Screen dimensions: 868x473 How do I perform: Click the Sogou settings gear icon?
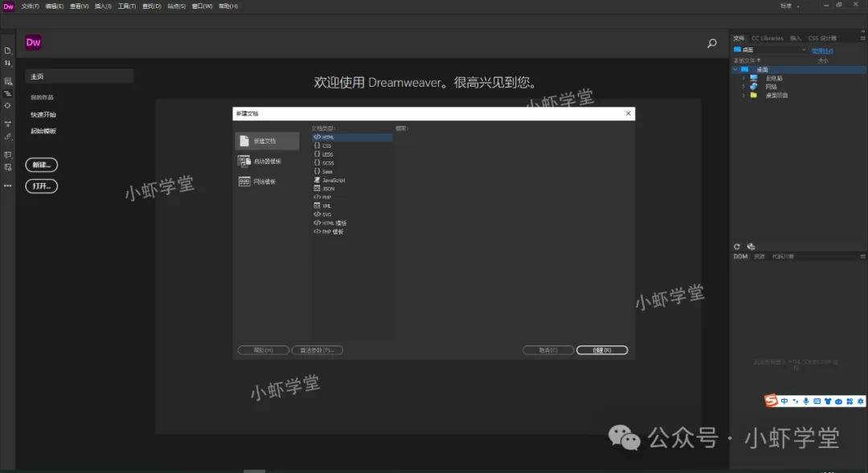tap(860, 401)
